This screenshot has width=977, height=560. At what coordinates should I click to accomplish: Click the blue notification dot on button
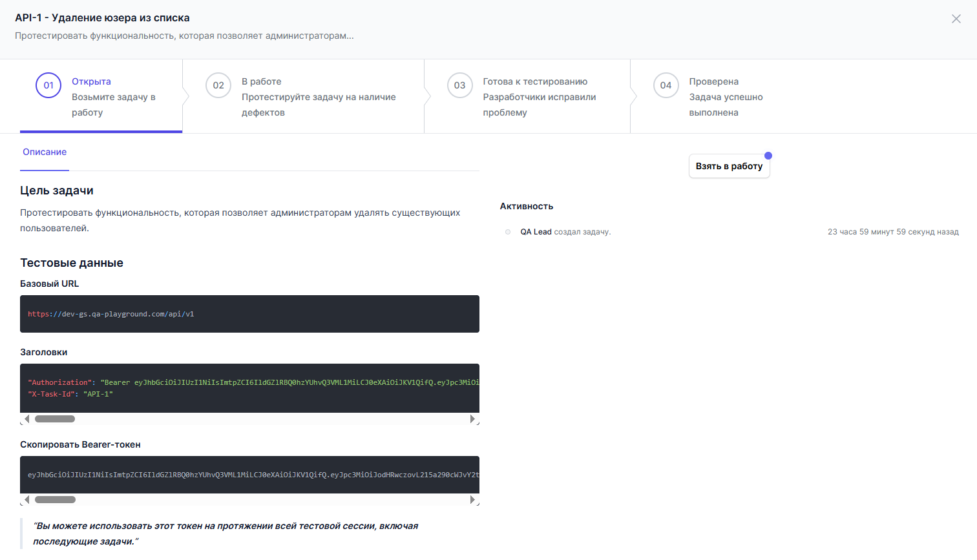768,156
